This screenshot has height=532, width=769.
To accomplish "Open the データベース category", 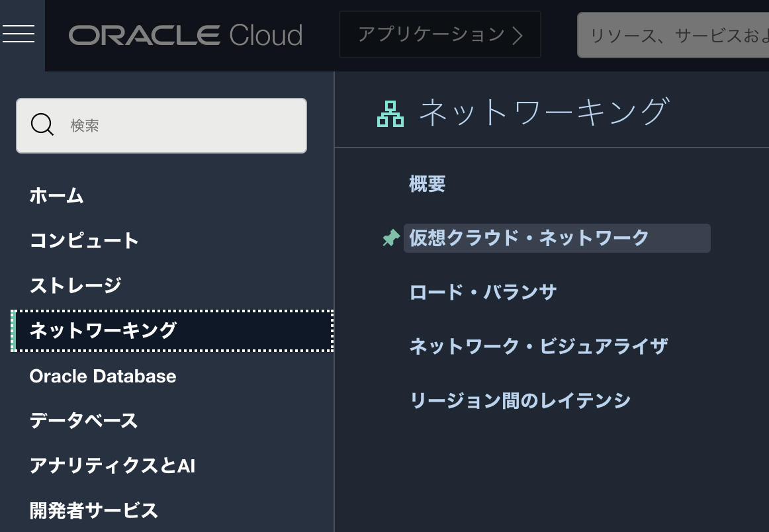I will coord(83,421).
